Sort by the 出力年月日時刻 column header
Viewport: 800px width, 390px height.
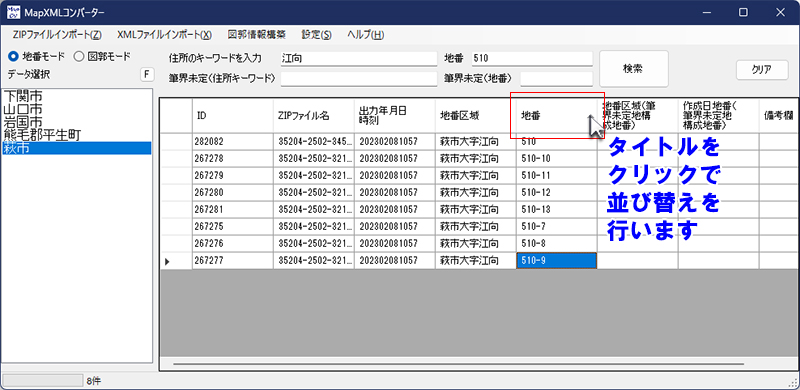click(x=395, y=116)
